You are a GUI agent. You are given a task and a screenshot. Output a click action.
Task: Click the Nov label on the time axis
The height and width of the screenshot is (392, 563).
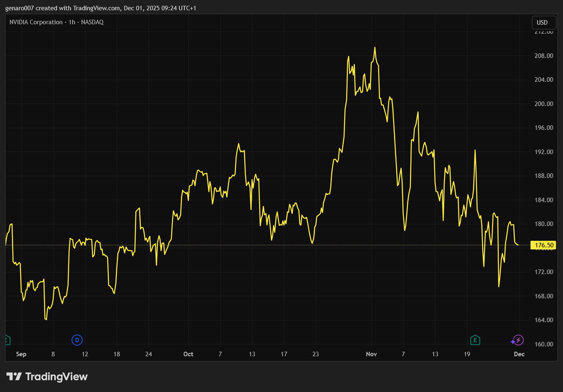[x=371, y=354]
